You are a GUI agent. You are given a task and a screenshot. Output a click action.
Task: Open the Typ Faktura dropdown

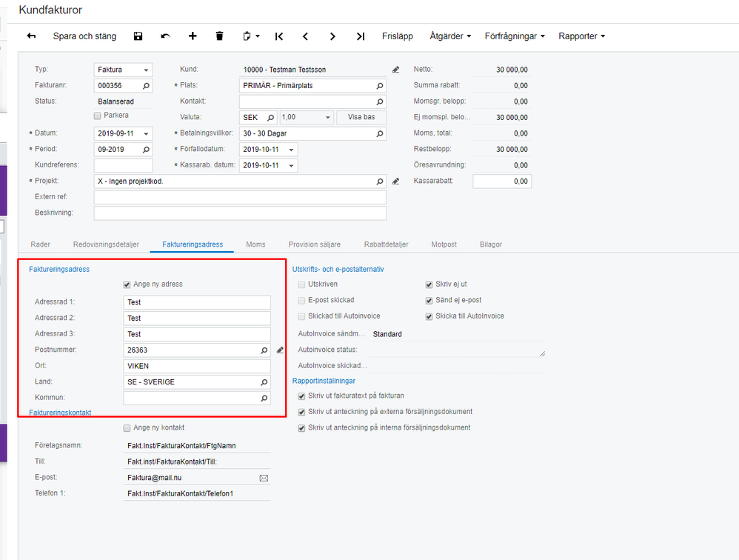click(146, 70)
